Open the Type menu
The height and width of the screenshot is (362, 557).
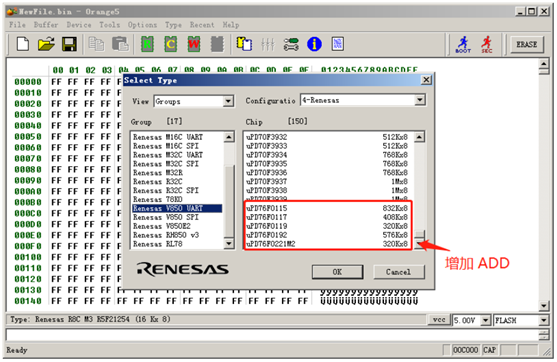point(173,25)
